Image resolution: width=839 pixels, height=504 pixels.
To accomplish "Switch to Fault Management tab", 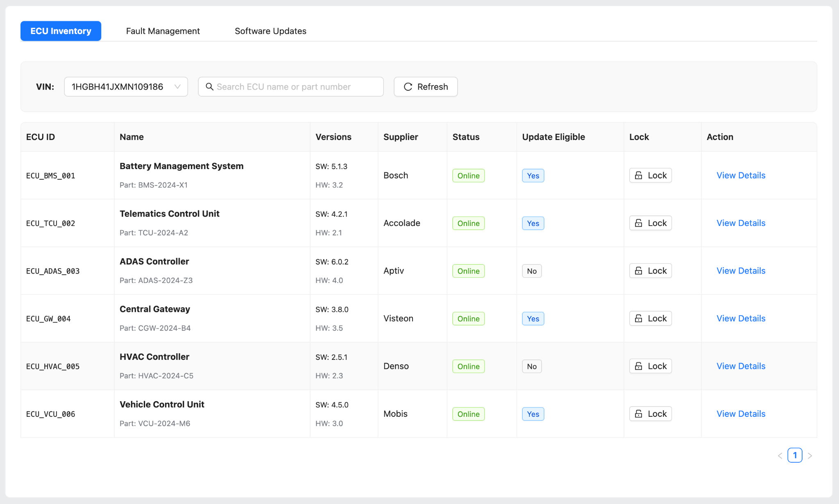I will click(163, 31).
